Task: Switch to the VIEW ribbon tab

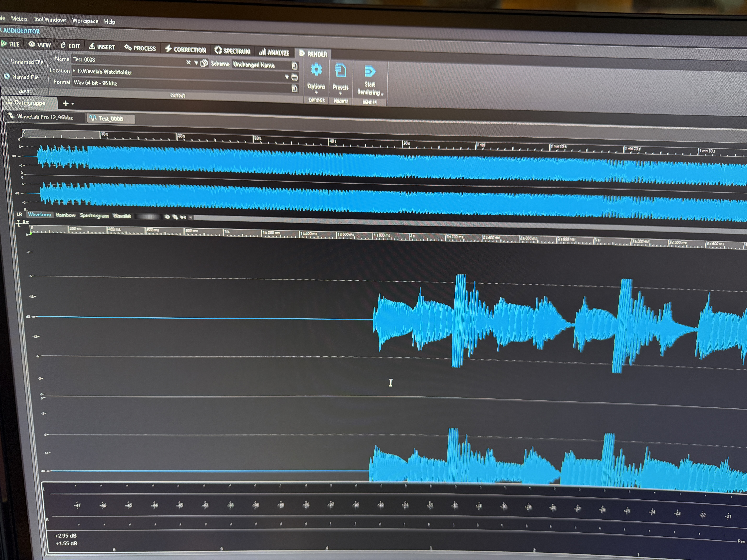Action: [39, 45]
